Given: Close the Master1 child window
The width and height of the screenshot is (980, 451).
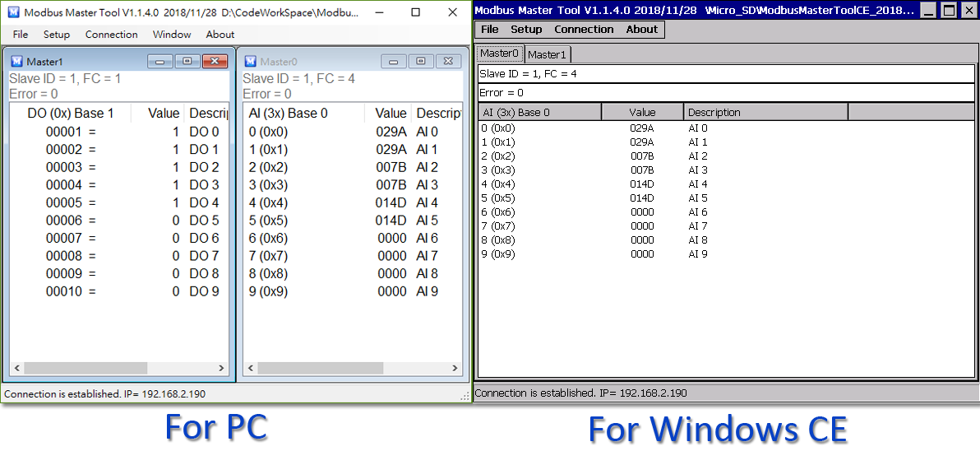Looking at the screenshot, I should pyautogui.click(x=215, y=61).
